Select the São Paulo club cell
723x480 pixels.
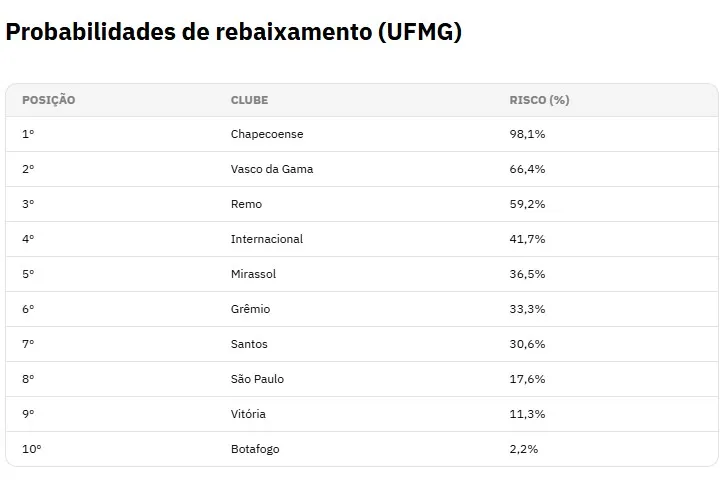pos(257,379)
